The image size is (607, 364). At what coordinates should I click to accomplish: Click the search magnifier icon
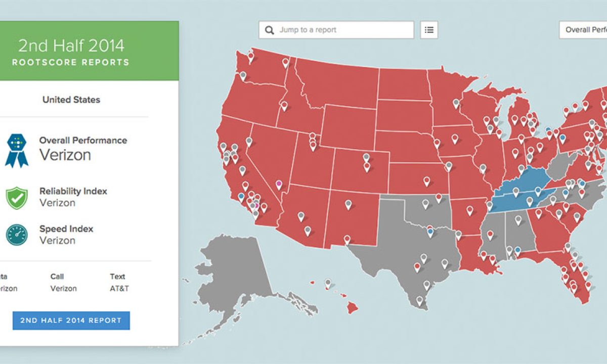[270, 30]
